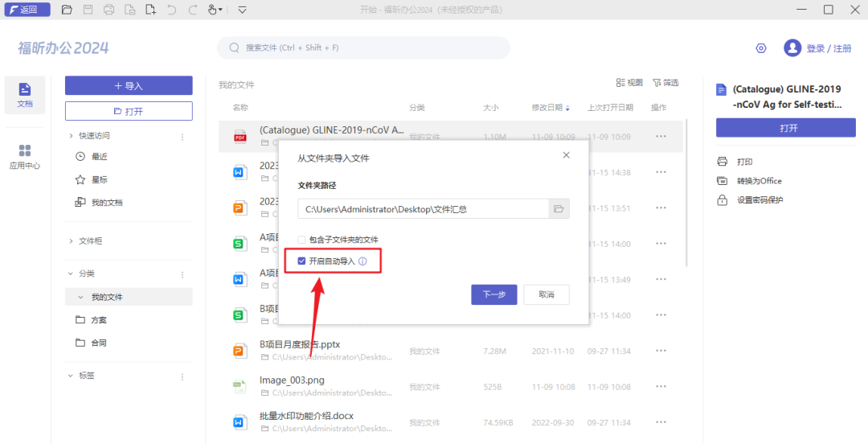This screenshot has height=444, width=868.
Task: Click the PDF icon of the Catalogue file
Action: pyautogui.click(x=240, y=137)
